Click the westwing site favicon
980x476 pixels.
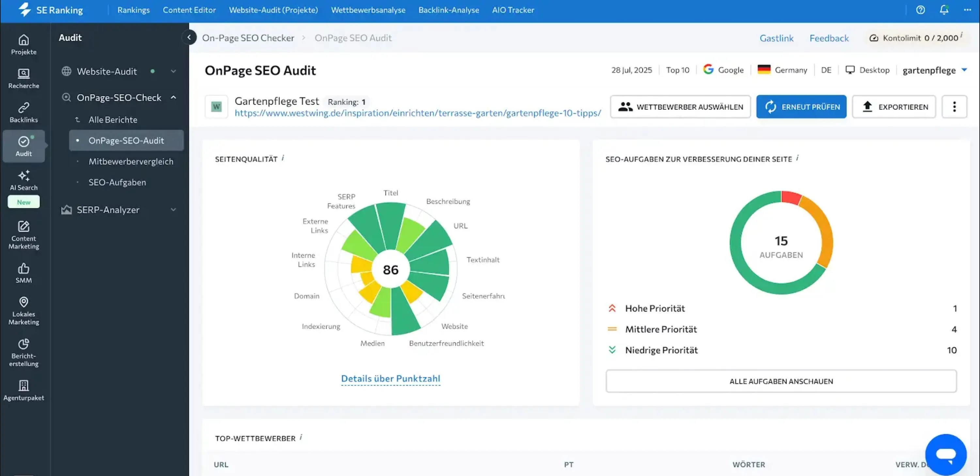216,107
